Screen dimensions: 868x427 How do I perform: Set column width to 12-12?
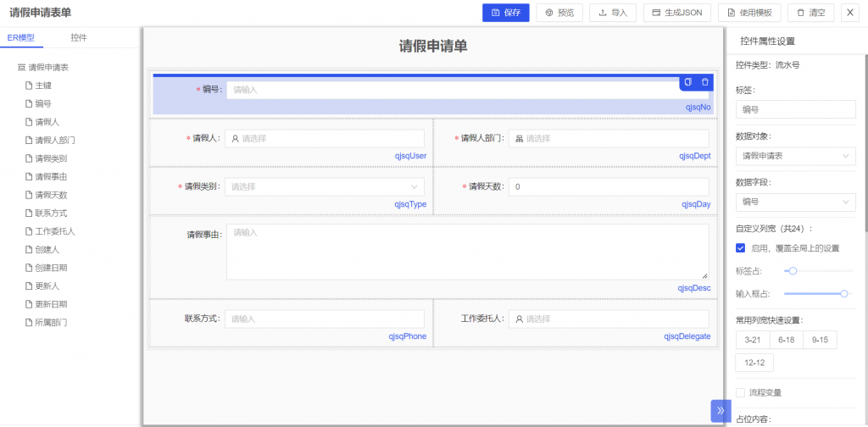754,363
